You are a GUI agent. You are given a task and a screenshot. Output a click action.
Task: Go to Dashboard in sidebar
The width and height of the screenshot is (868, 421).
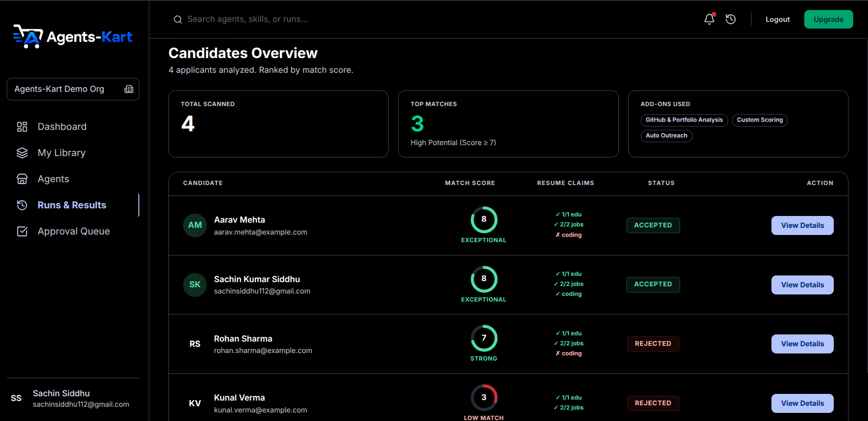tap(73, 127)
